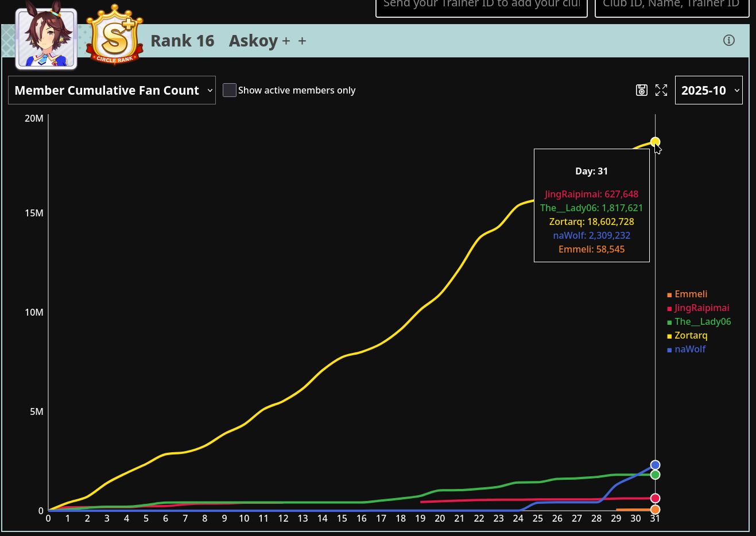Focus the Send your Trainer ID input field
756x536 pixels.
point(482,6)
